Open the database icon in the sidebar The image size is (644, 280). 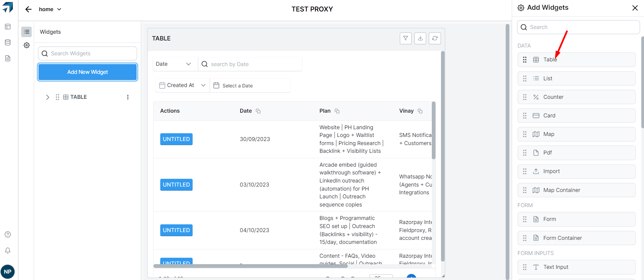coord(8,43)
